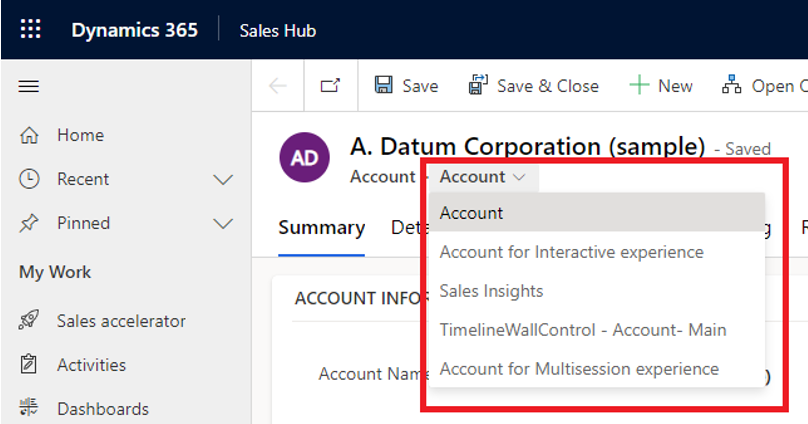Click the Sales Hub app name
Viewport: 808px width, 424px height.
(x=278, y=30)
